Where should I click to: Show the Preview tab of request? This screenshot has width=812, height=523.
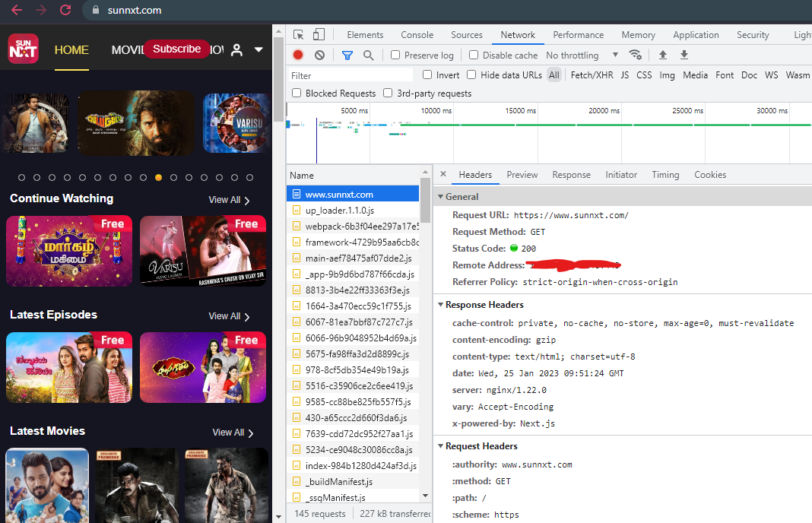coord(522,175)
